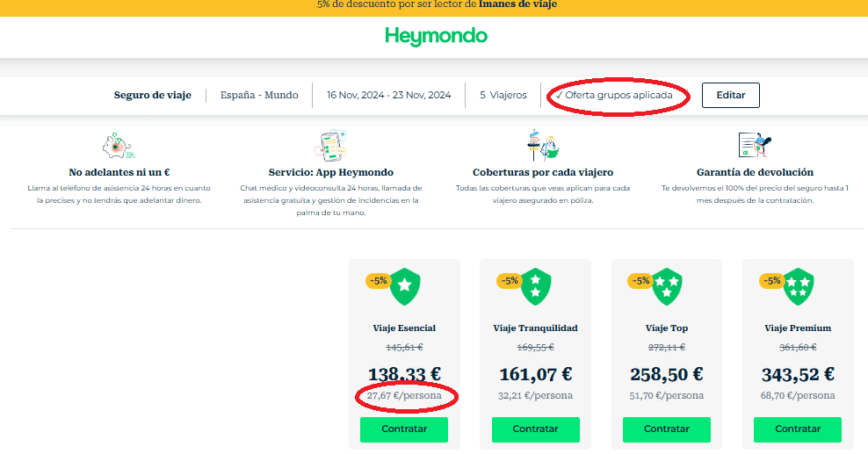Viewport: 868px width, 454px height.
Task: Click the '16 Nov, 2024 - 23 Nov, 2024' dates
Action: tap(388, 95)
